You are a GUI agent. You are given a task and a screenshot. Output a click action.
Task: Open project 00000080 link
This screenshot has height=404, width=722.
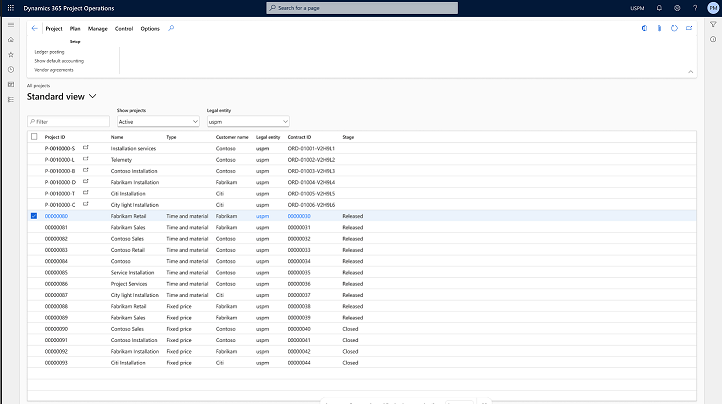tap(56, 216)
